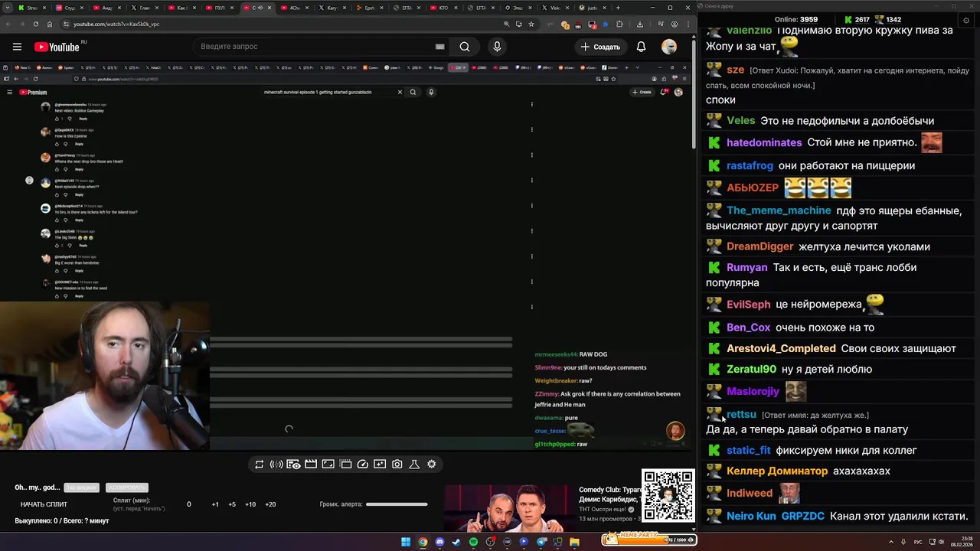Open Spotify from the taskbar
Image resolution: width=980 pixels, height=551 pixels.
[x=473, y=542]
